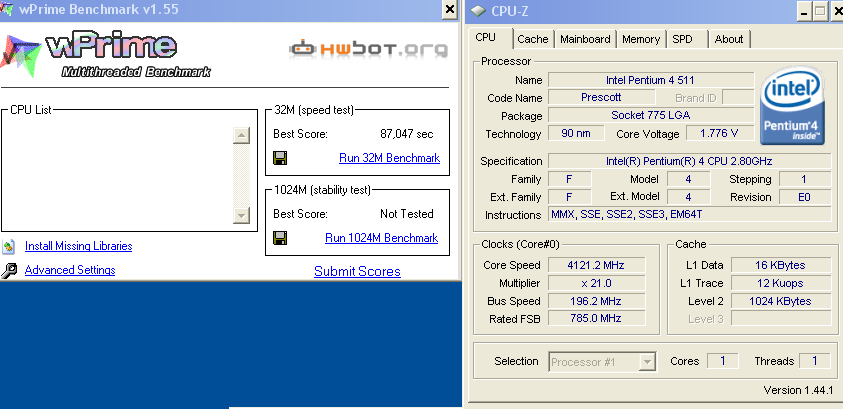
Task: Open Submit Scores link
Action: pos(357,271)
